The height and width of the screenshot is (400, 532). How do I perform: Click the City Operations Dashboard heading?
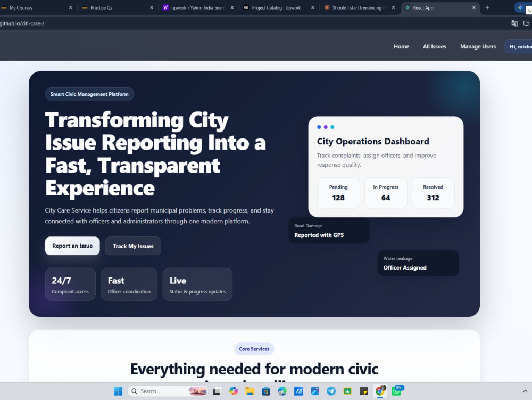tap(373, 141)
